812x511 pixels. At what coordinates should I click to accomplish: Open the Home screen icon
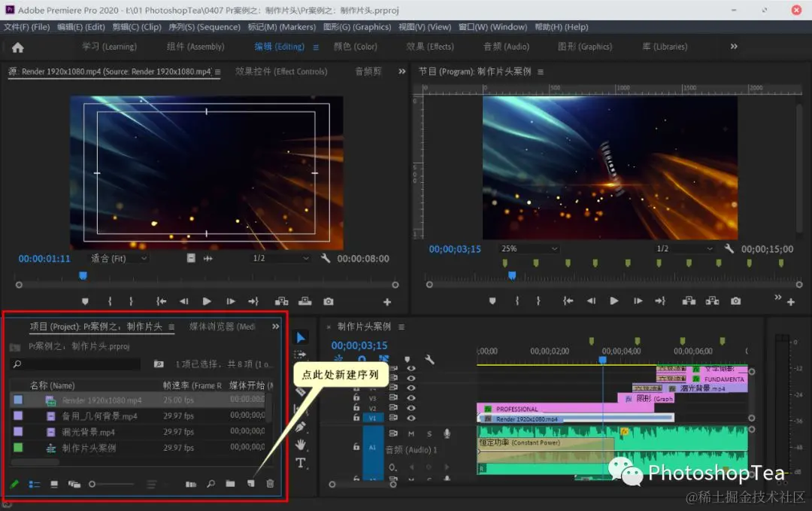(18, 47)
